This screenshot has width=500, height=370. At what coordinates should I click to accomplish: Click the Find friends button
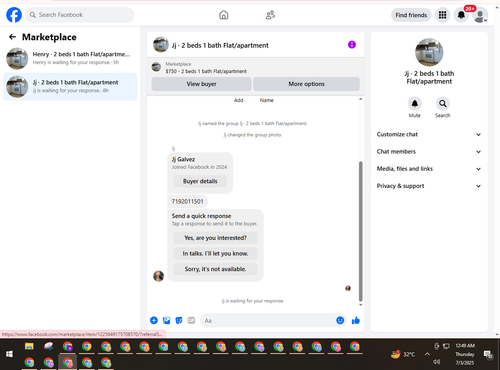[x=411, y=15]
